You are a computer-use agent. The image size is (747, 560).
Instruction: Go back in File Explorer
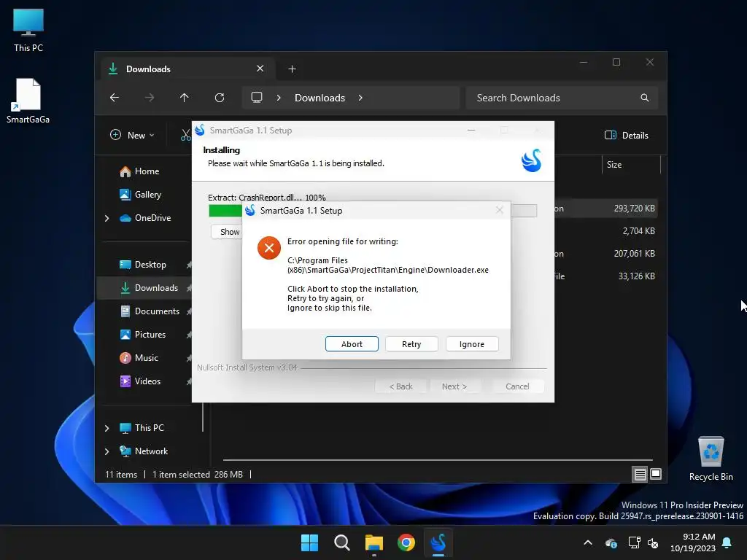click(115, 98)
